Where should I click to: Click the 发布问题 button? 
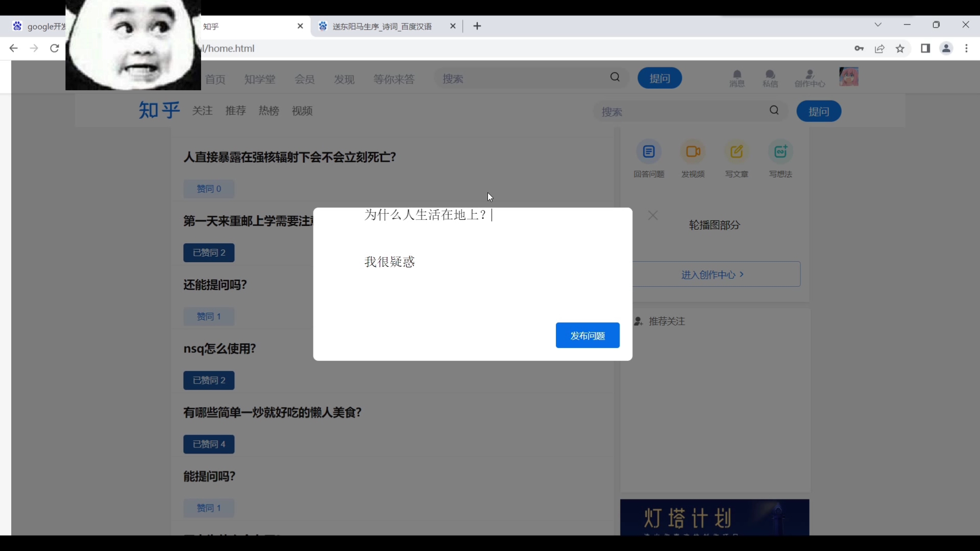587,335
